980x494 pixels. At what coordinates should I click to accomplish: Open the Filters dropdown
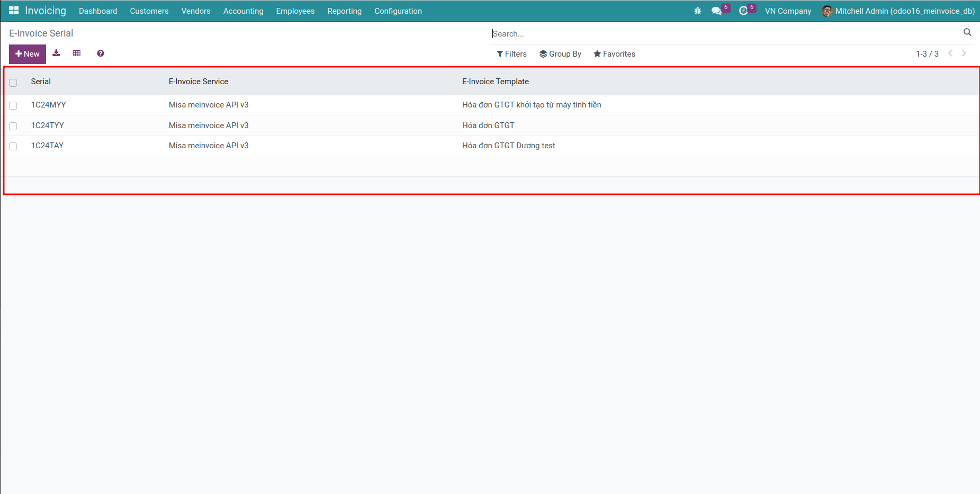tap(511, 53)
